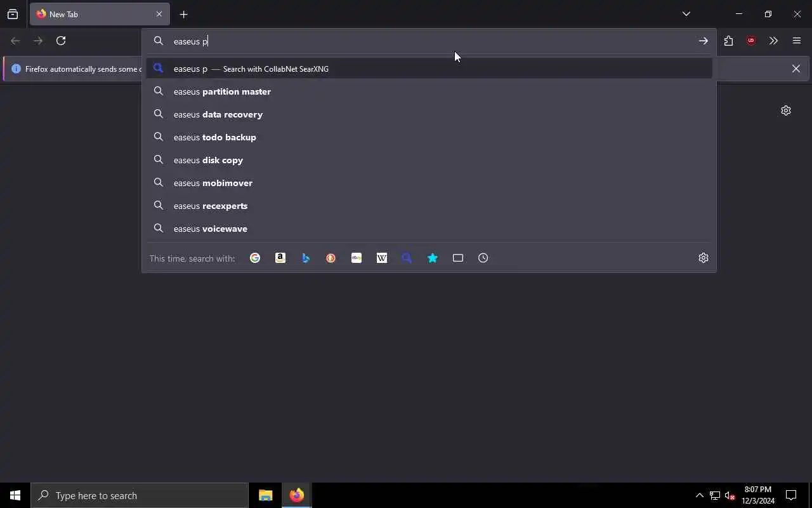This screenshot has width=812, height=508.
Task: Choose 'easeus data recovery' suggestion
Action: (x=429, y=114)
